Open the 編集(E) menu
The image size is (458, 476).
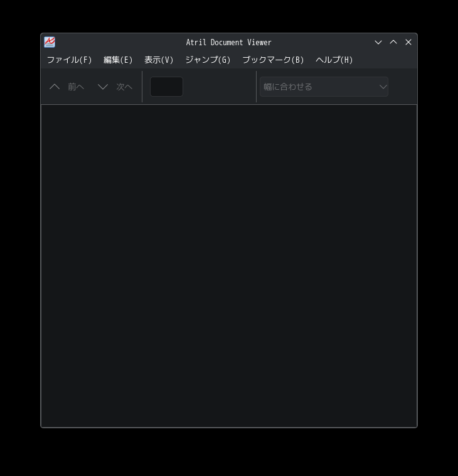click(118, 60)
